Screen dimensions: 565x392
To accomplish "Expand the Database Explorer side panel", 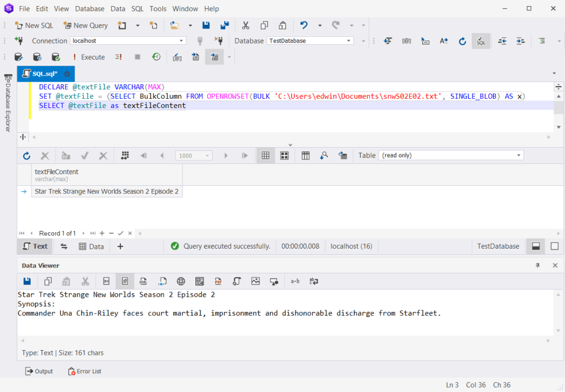I will pyautogui.click(x=8, y=103).
